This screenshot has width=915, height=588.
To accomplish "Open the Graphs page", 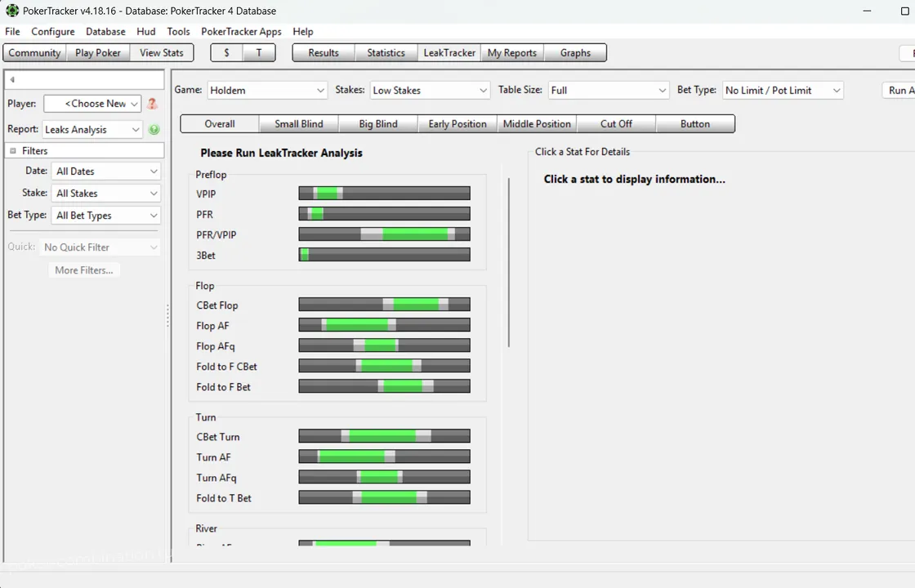I will click(x=575, y=53).
